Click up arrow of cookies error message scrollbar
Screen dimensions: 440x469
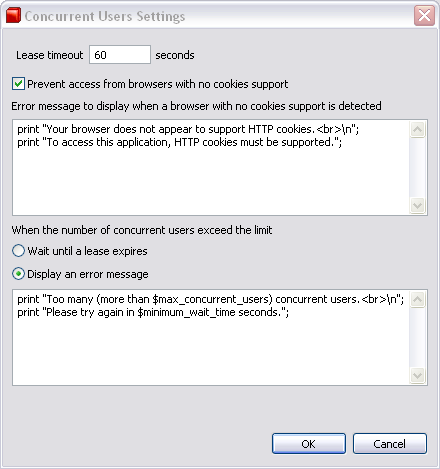(x=418, y=129)
